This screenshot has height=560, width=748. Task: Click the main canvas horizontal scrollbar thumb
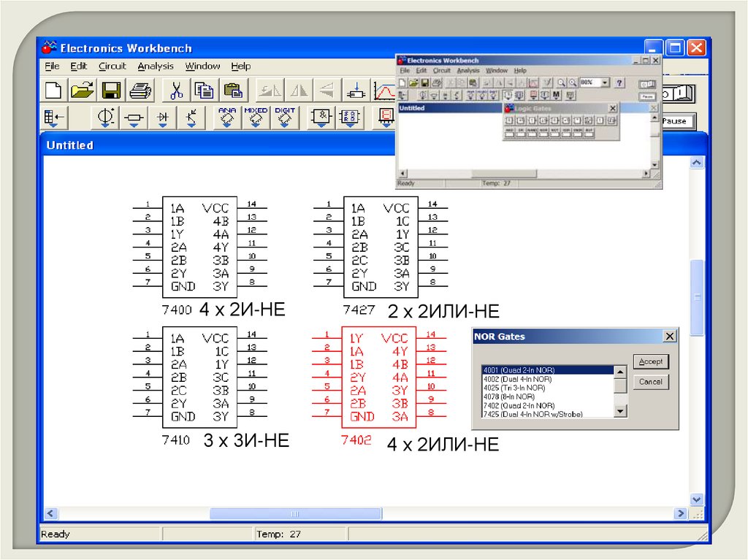pos(296,514)
